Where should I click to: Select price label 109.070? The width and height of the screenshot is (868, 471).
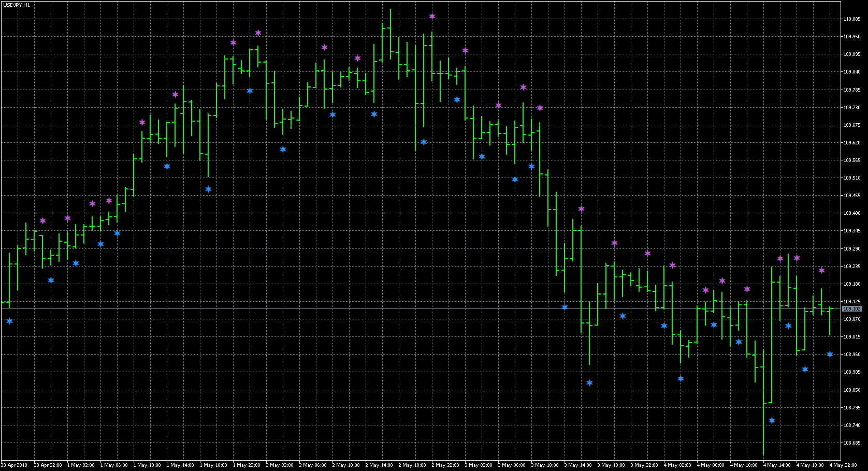coord(852,319)
